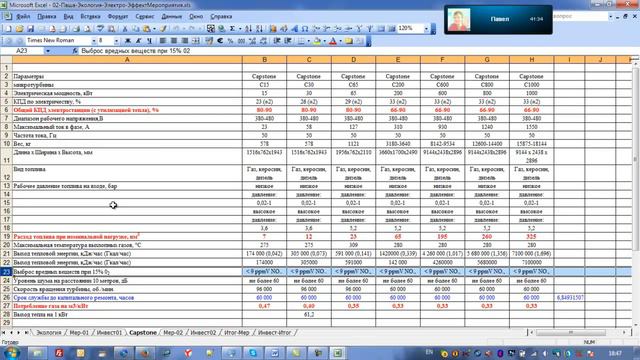640x360 pixels.
Task: Click the Name Box showing A23
Action: coord(22,51)
